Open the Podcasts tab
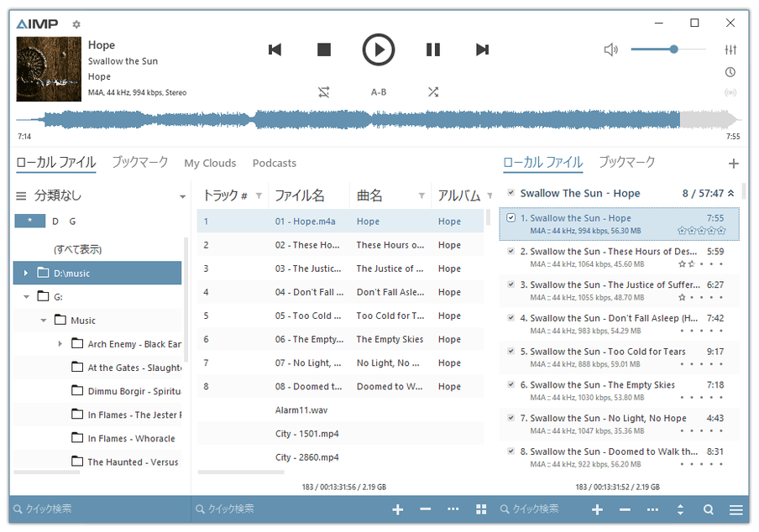Image resolution: width=759 pixels, height=532 pixels. pyautogui.click(x=275, y=163)
